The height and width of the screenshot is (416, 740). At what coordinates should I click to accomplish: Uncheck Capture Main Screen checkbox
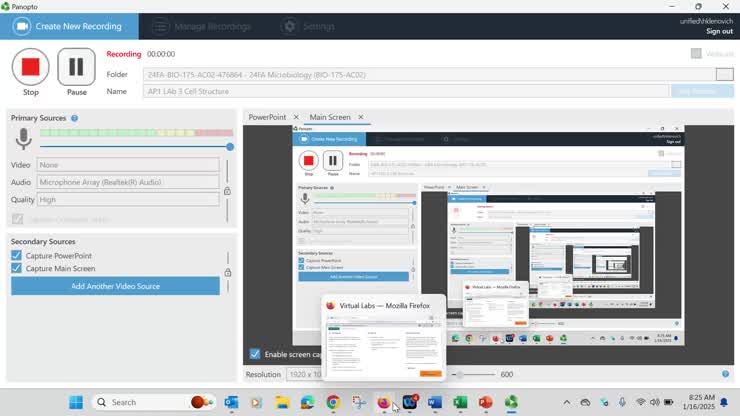(x=17, y=268)
